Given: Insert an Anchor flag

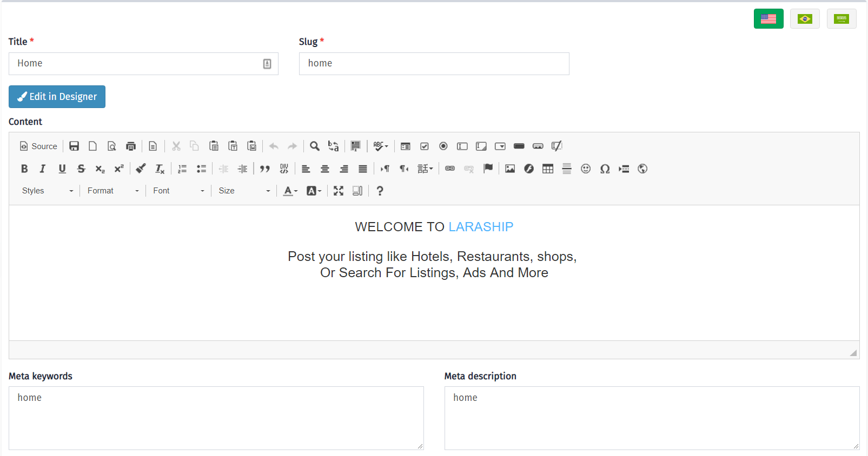Looking at the screenshot, I should point(488,169).
